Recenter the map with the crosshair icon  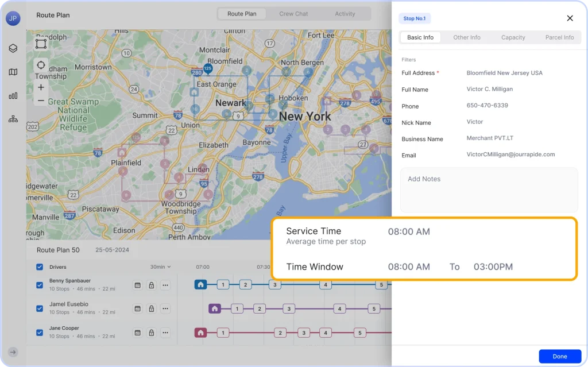pos(41,65)
